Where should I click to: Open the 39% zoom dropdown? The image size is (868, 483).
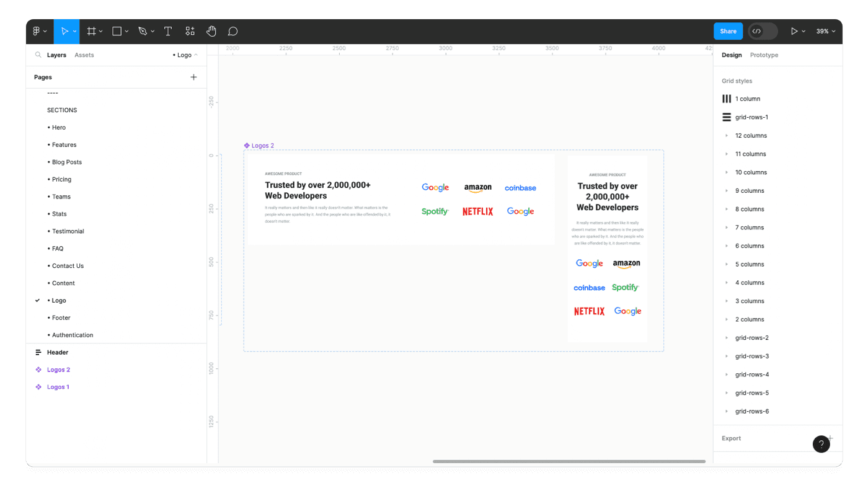coord(826,31)
